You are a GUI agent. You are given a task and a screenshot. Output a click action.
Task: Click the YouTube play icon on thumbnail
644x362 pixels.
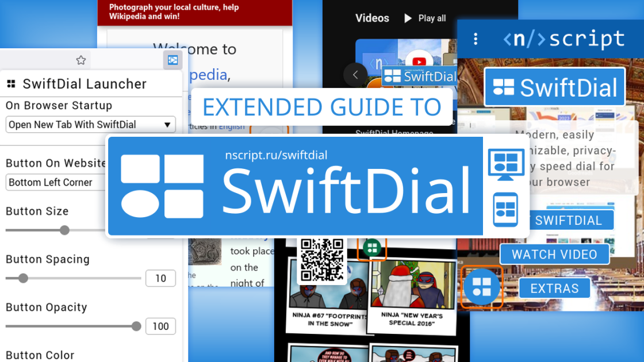419,61
